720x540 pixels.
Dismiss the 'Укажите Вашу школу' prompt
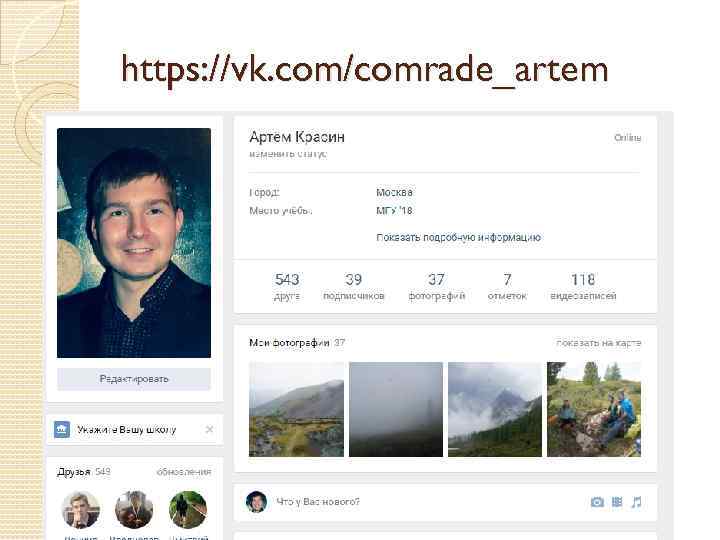coord(209,429)
